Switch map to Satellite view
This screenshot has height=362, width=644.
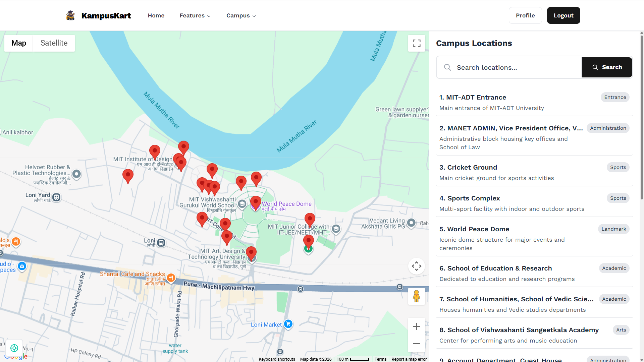click(x=54, y=43)
